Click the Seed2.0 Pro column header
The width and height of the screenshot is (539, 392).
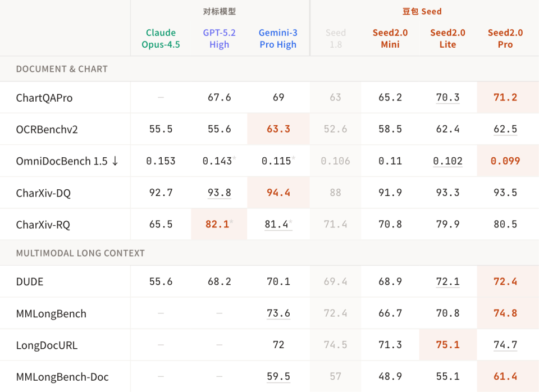[x=505, y=39]
